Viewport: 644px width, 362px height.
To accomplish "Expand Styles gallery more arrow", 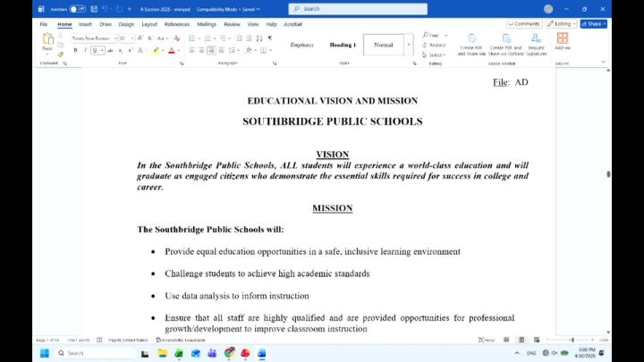I will (408, 45).
